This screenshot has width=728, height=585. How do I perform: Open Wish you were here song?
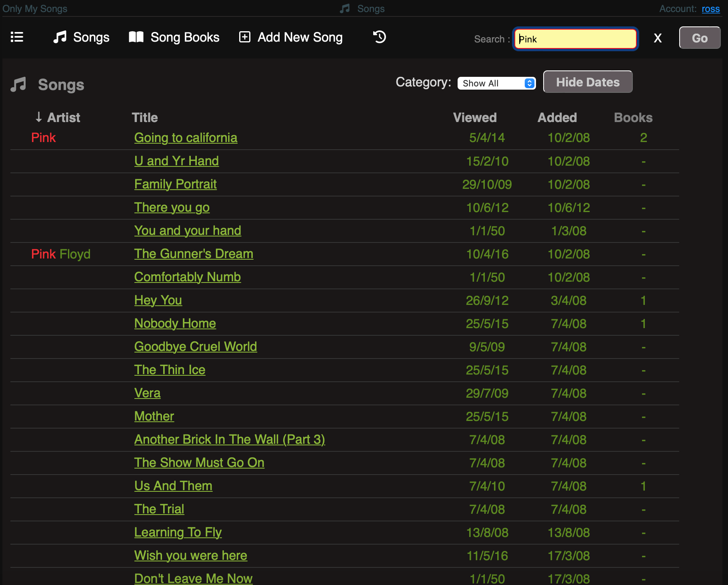[190, 555]
